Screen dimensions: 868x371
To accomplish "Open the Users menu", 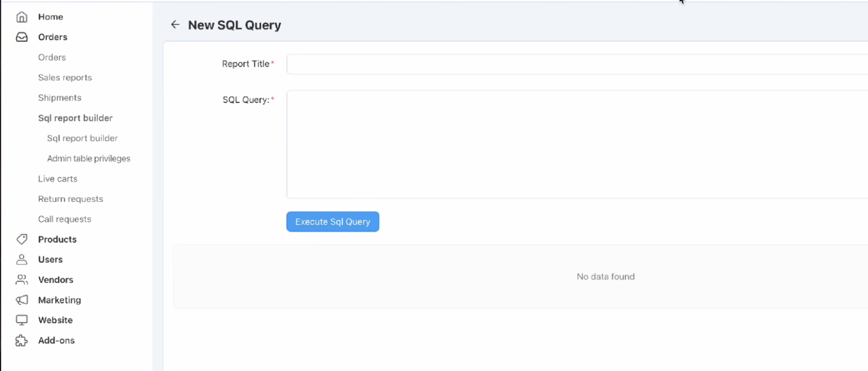I will 50,259.
